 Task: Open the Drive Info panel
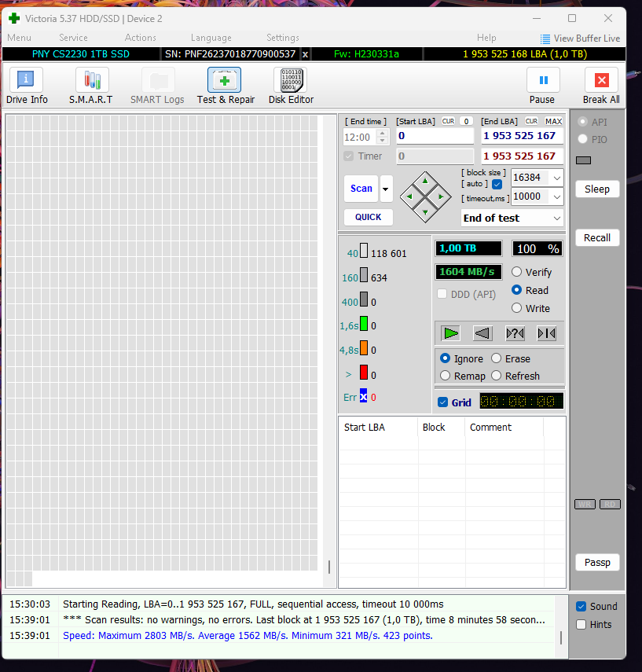[x=26, y=79]
